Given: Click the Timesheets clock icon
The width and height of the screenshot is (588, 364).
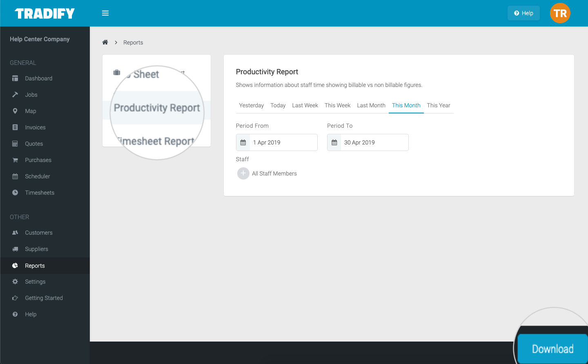Looking at the screenshot, I should click(15, 193).
